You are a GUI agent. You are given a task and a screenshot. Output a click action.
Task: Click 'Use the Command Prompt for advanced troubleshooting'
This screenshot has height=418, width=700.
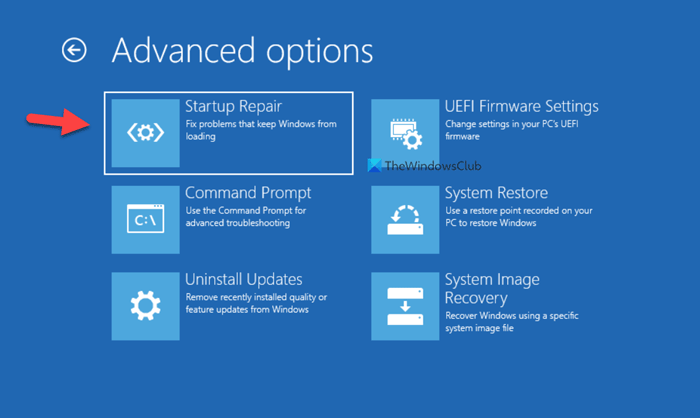(x=246, y=217)
